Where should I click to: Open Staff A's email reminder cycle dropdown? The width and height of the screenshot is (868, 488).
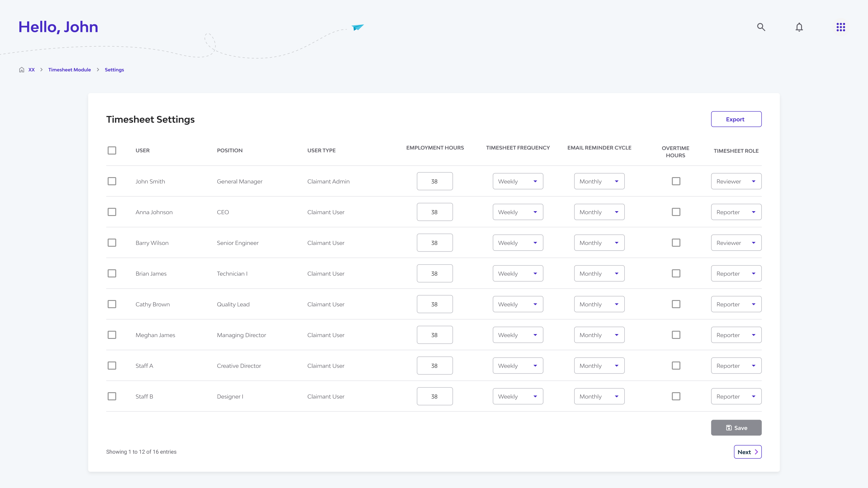[599, 366]
